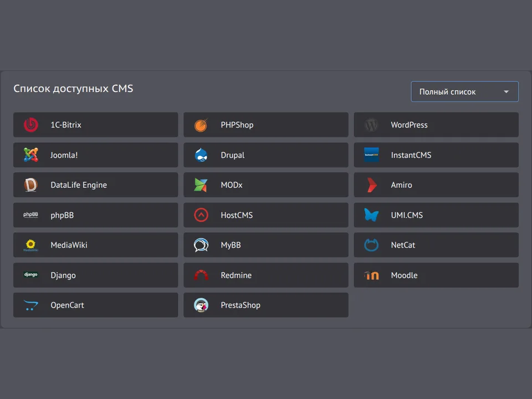Pick the PHPShop text label
The image size is (532, 399).
point(237,125)
